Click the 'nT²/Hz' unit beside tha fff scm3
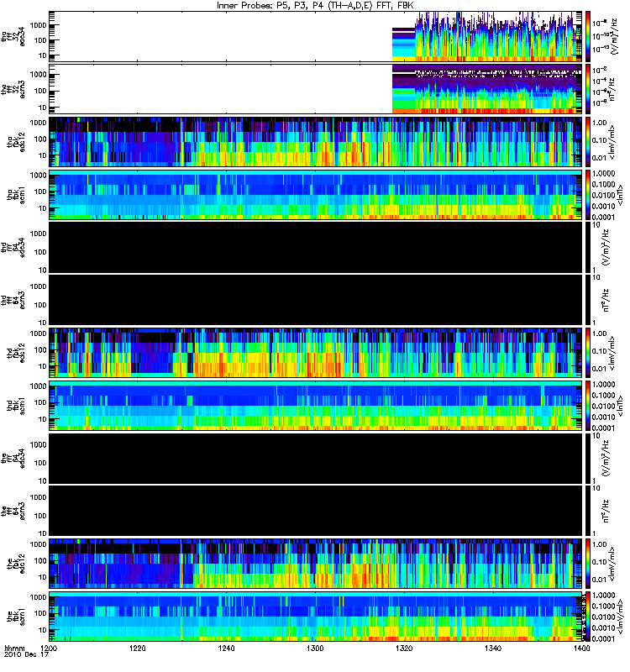 [x=611, y=89]
